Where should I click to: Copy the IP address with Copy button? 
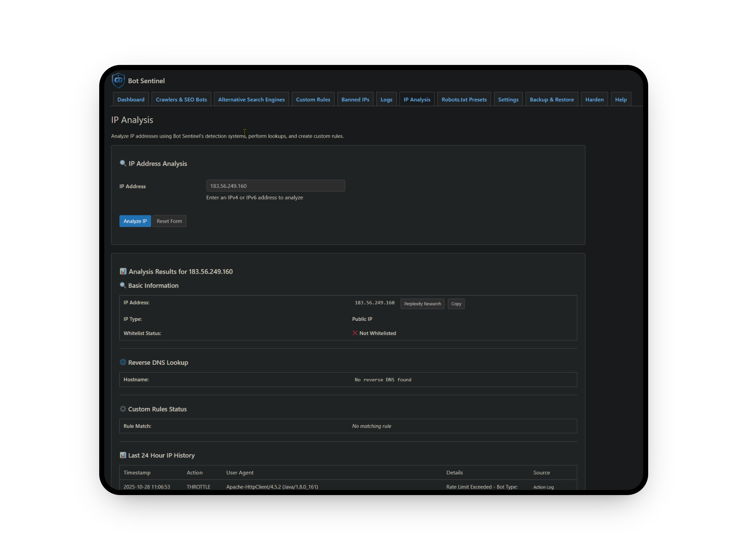(456, 304)
